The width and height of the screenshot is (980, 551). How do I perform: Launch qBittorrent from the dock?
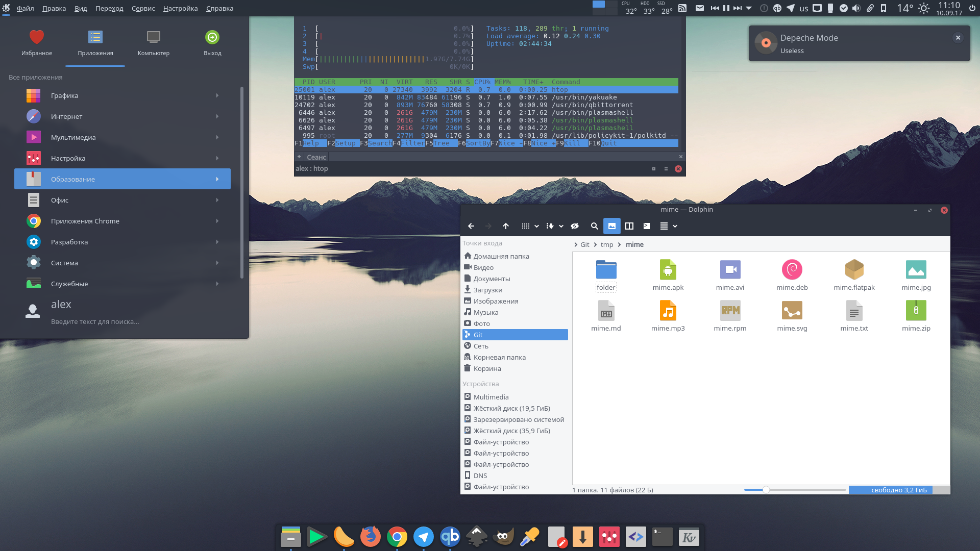click(450, 537)
